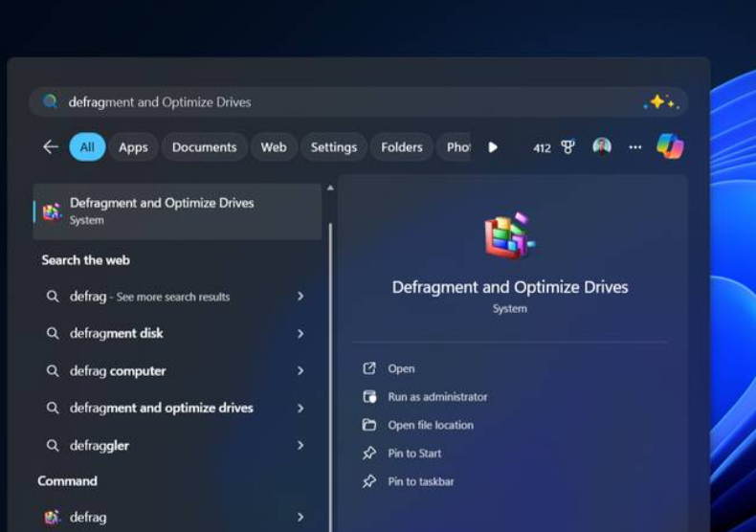The height and width of the screenshot is (532, 756).
Task: Select the Documents filter tab
Action: coord(204,147)
